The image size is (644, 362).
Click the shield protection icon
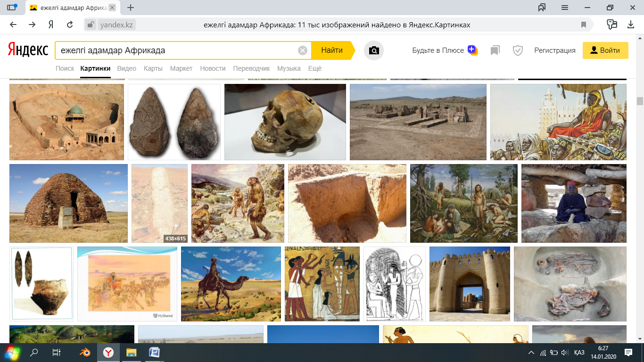point(518,50)
